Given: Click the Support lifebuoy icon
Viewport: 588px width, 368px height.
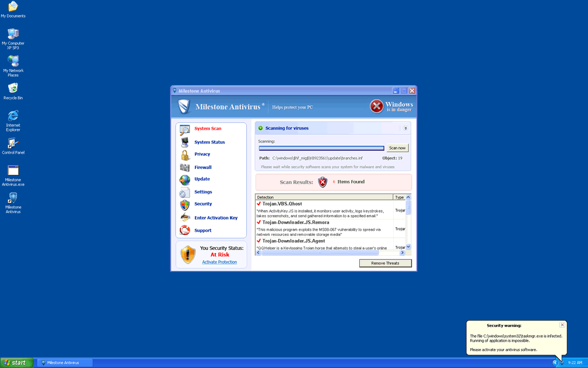Looking at the screenshot, I should (184, 230).
